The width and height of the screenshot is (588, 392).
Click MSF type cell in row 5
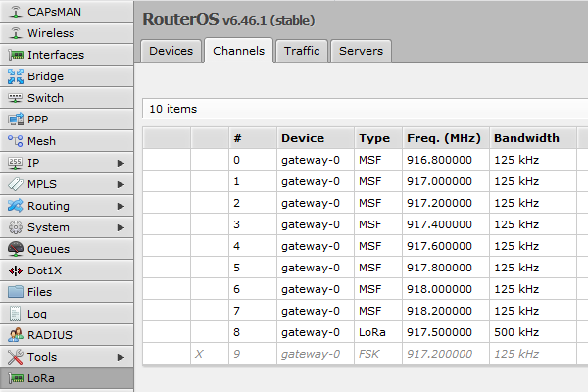(378, 268)
